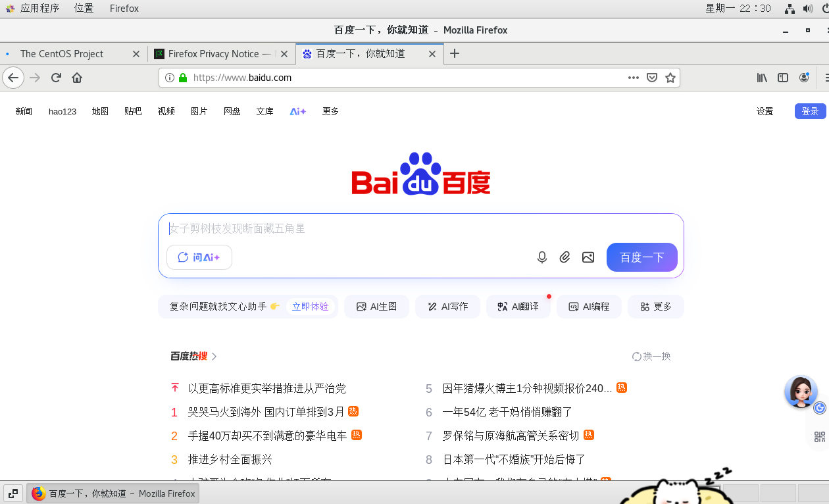
Task: Open the AI生图 tool
Action: point(377,307)
